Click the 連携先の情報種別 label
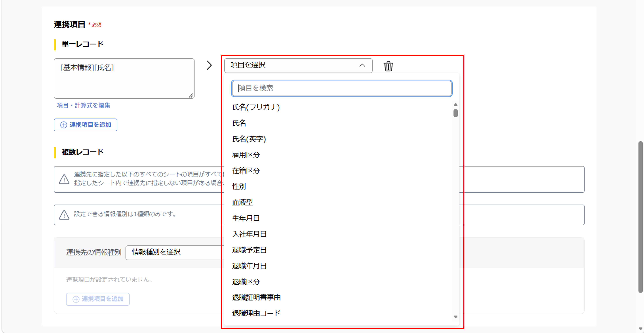This screenshot has height=333, width=644. [x=94, y=252]
